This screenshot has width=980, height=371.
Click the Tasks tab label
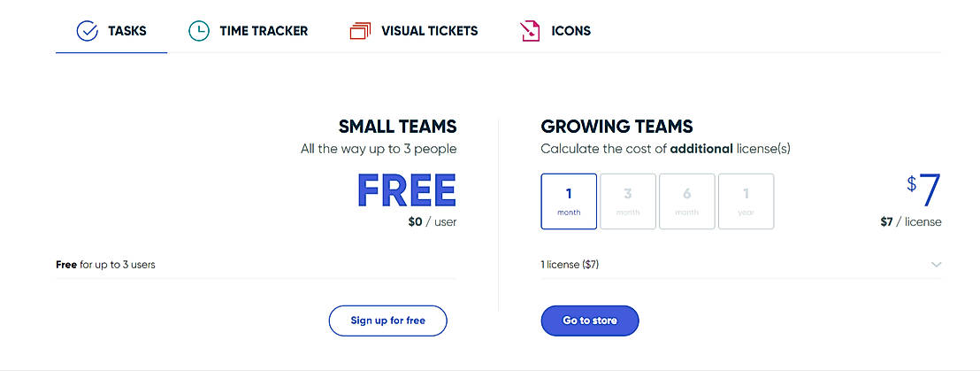click(126, 31)
